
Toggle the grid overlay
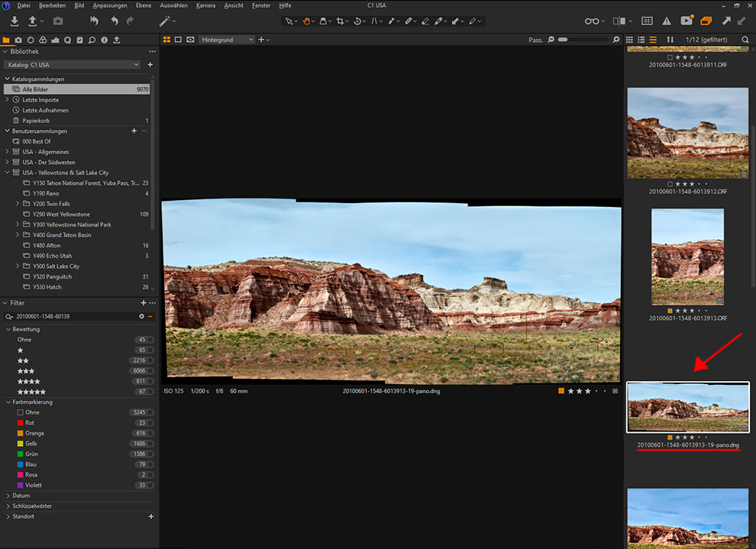pos(647,21)
